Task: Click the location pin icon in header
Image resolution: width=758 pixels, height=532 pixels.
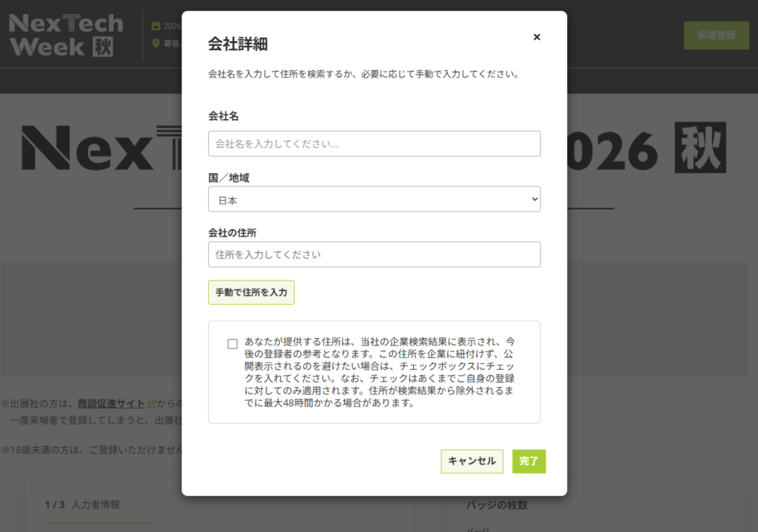Action: (x=155, y=44)
